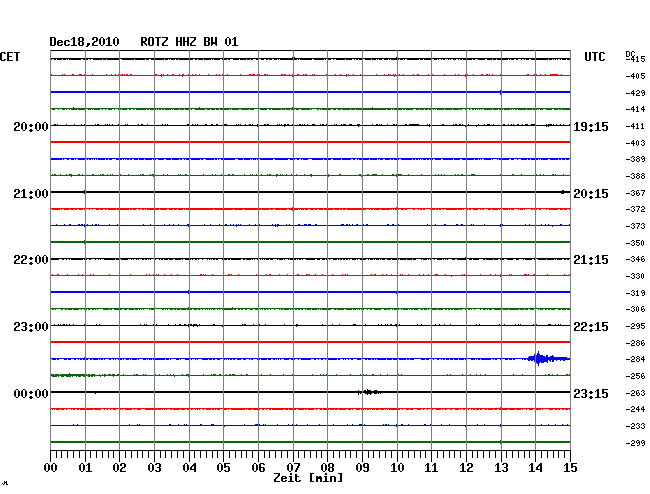
Task: Select the CET time zone label
Action: tap(10, 57)
